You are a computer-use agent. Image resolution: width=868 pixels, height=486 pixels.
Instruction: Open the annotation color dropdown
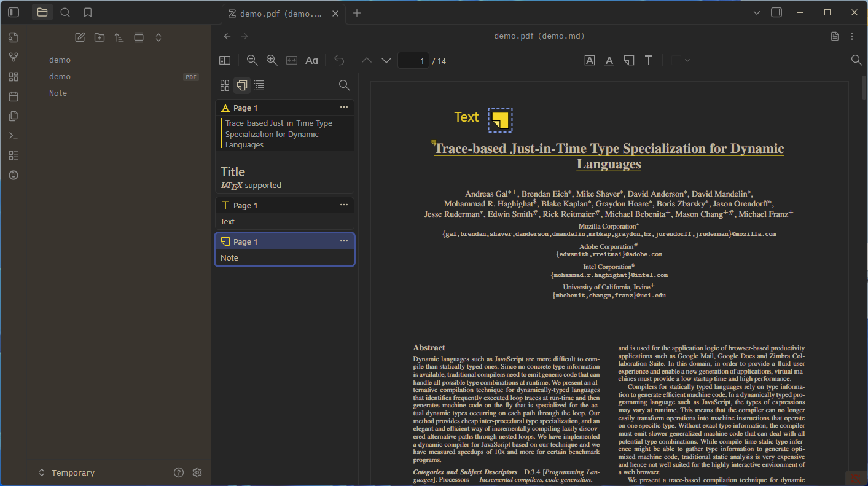(x=687, y=60)
